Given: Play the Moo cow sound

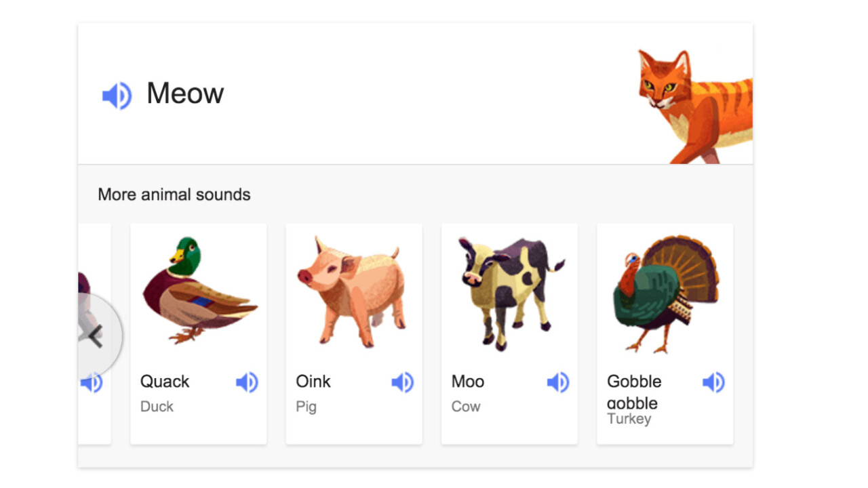Looking at the screenshot, I should tap(557, 383).
